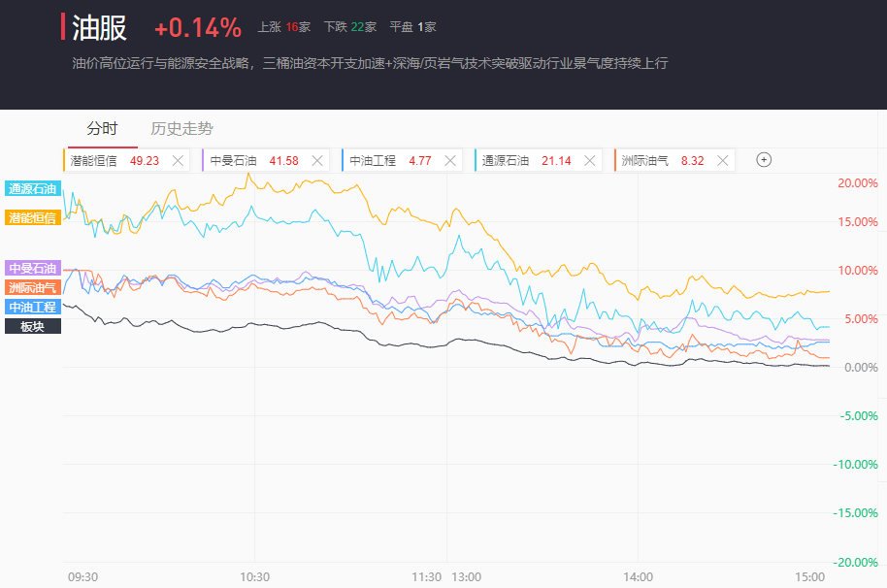This screenshot has width=887, height=588.
Task: Select the 通源石油 line label
Action: 33,189
